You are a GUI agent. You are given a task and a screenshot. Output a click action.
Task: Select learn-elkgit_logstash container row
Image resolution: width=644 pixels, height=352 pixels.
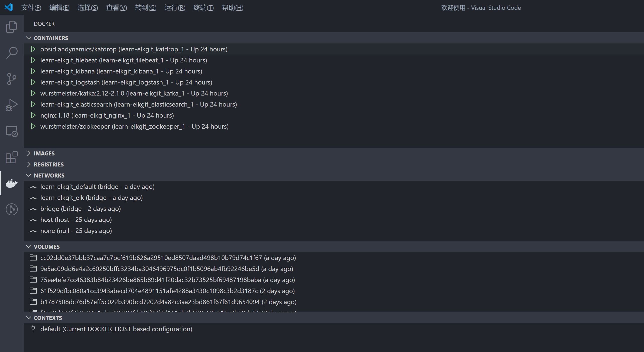[334, 82]
